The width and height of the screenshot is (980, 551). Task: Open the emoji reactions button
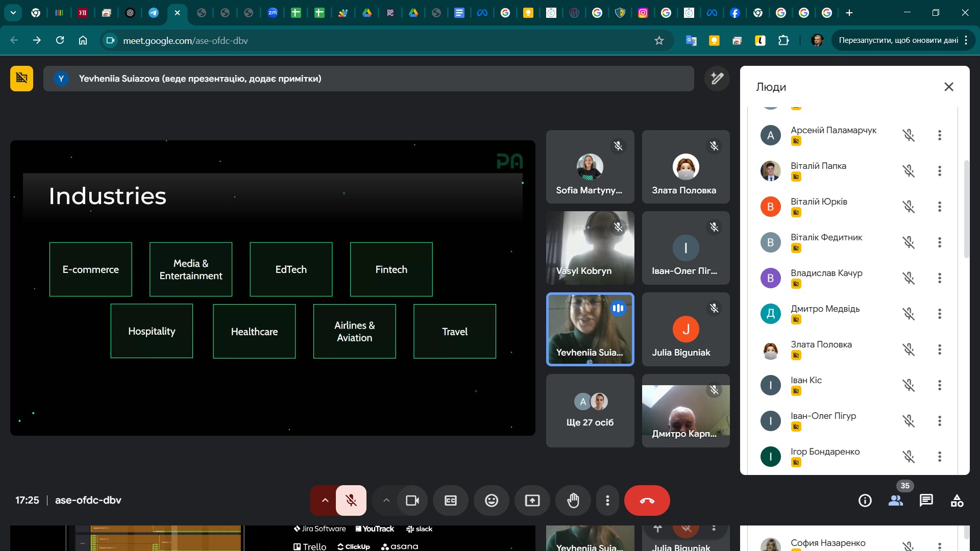tap(491, 500)
